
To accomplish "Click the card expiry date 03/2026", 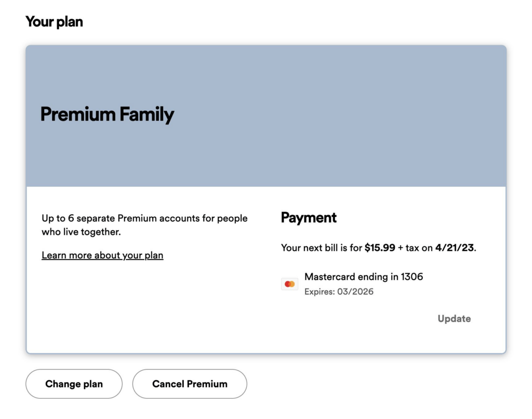I will 355,292.
